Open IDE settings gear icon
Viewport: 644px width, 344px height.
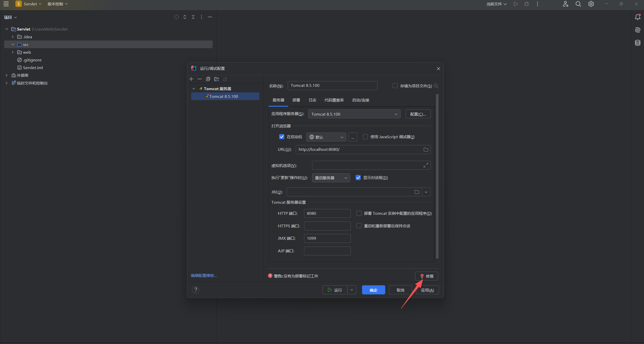[591, 4]
